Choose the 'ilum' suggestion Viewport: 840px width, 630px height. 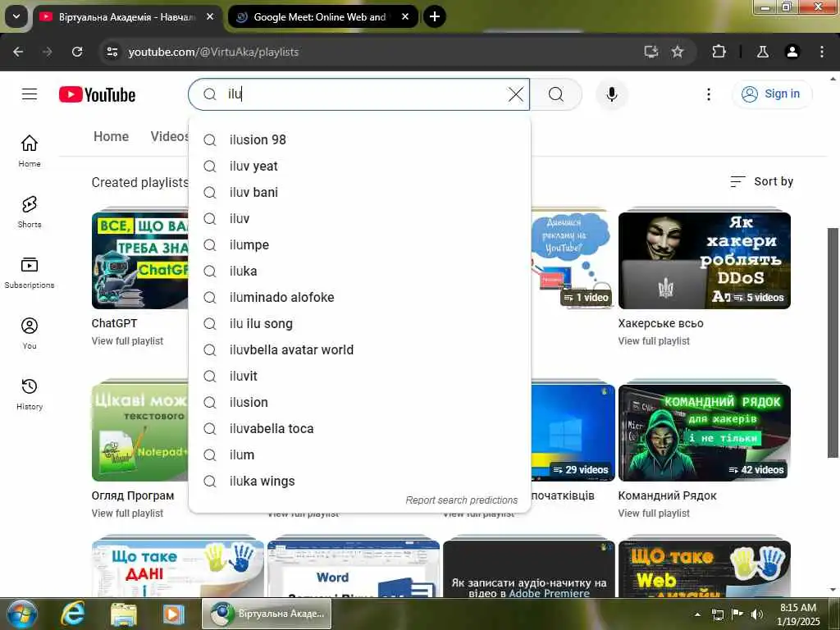(359, 454)
